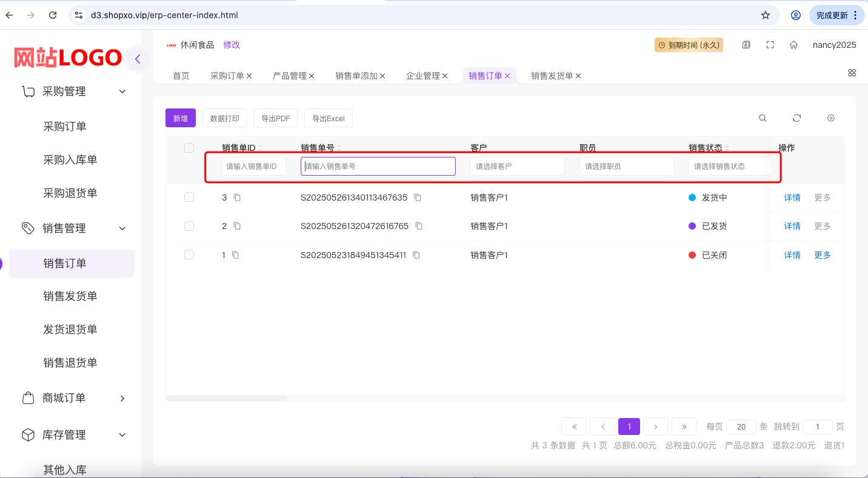Click 修改 next to 休闲食品

(x=232, y=45)
